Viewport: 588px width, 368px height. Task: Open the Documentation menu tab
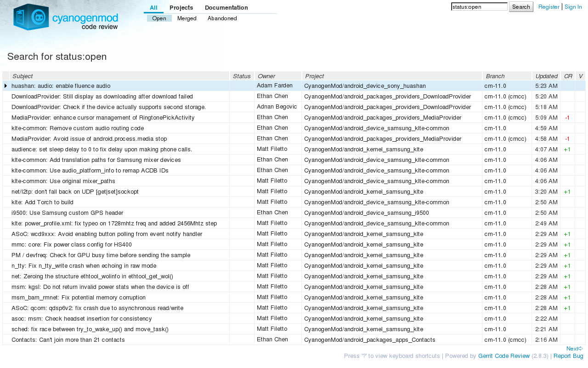tap(226, 8)
